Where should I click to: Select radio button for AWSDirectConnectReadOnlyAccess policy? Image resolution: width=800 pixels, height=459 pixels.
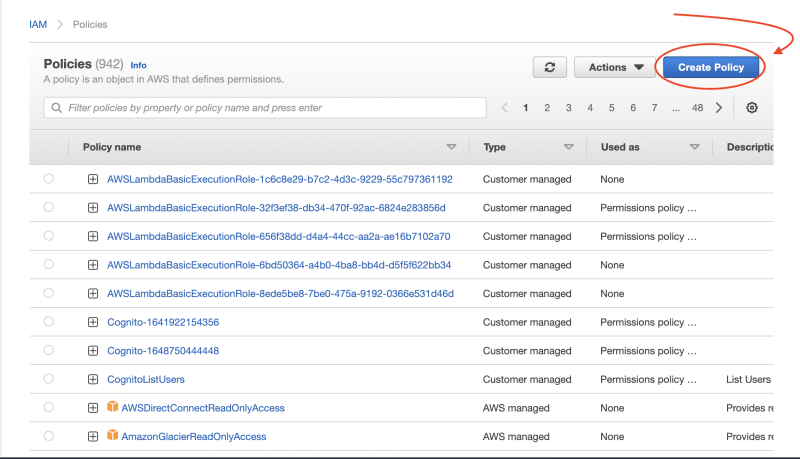tap(48, 407)
